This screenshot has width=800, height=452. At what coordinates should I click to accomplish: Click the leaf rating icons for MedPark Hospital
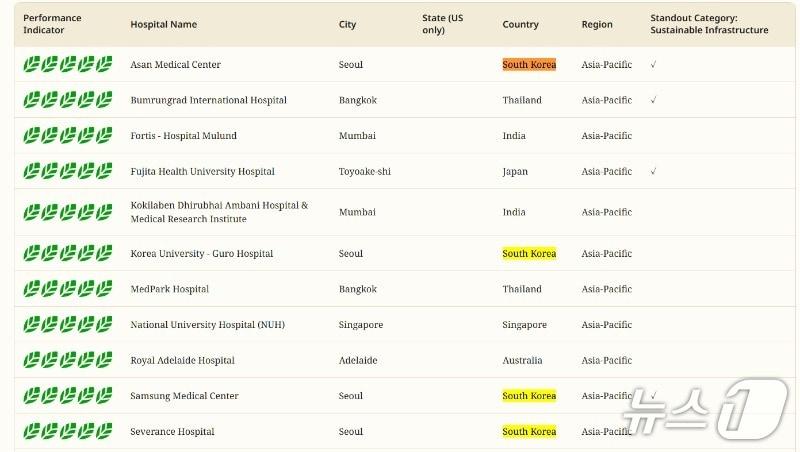(x=68, y=289)
